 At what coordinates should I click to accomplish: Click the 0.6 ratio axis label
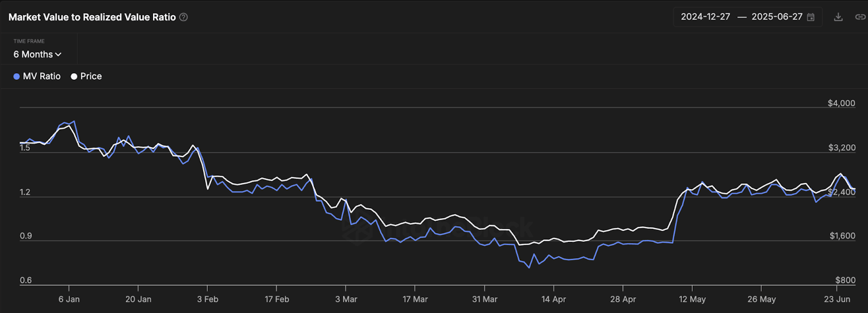pos(25,280)
